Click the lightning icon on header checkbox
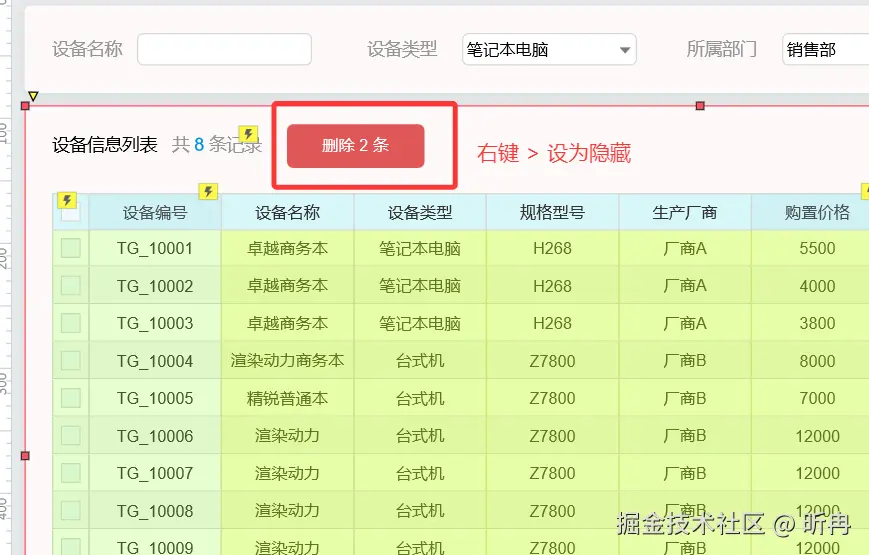Image resolution: width=869 pixels, height=555 pixels. (x=67, y=200)
